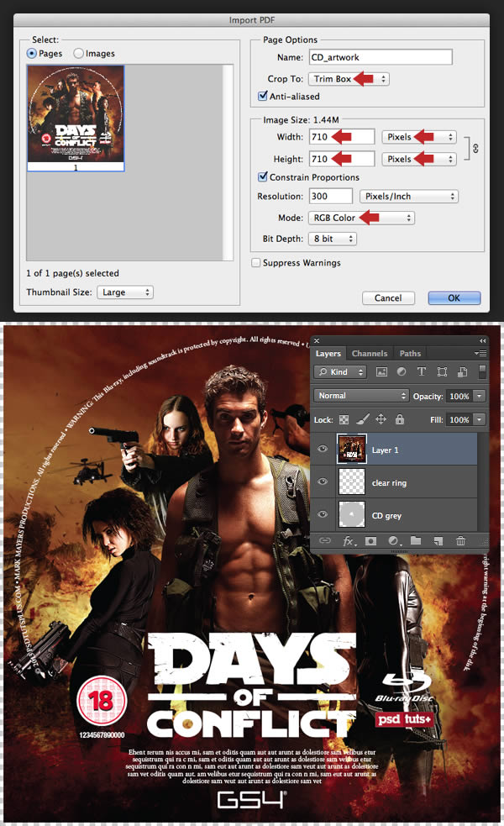504x826 pixels.
Task: Enable the Suppress Warnings checkbox
Action: point(256,262)
